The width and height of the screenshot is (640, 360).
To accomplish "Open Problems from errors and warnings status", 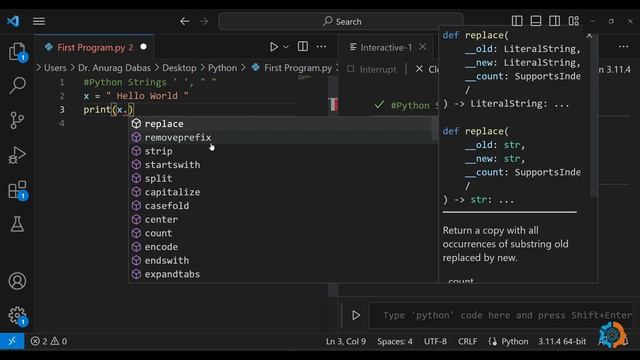I will click(49, 341).
